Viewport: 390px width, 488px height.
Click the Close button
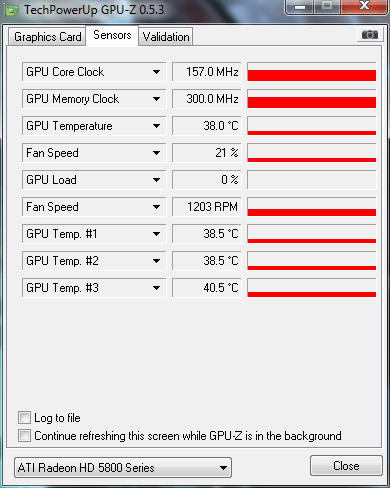tap(346, 466)
